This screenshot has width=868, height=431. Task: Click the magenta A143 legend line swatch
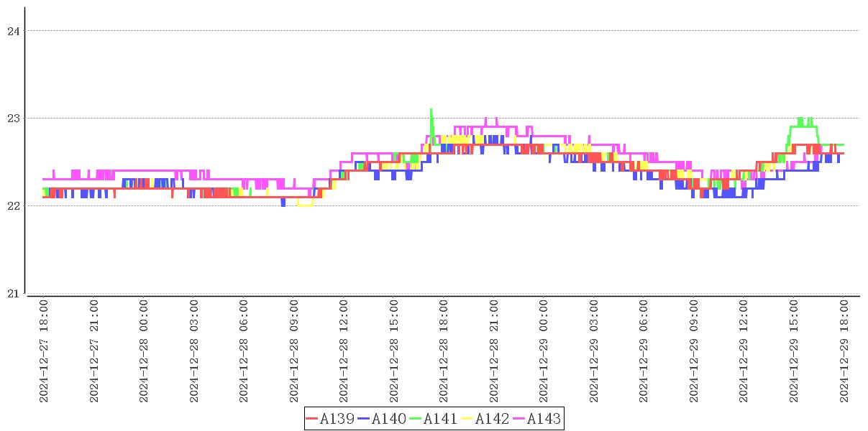[519, 419]
